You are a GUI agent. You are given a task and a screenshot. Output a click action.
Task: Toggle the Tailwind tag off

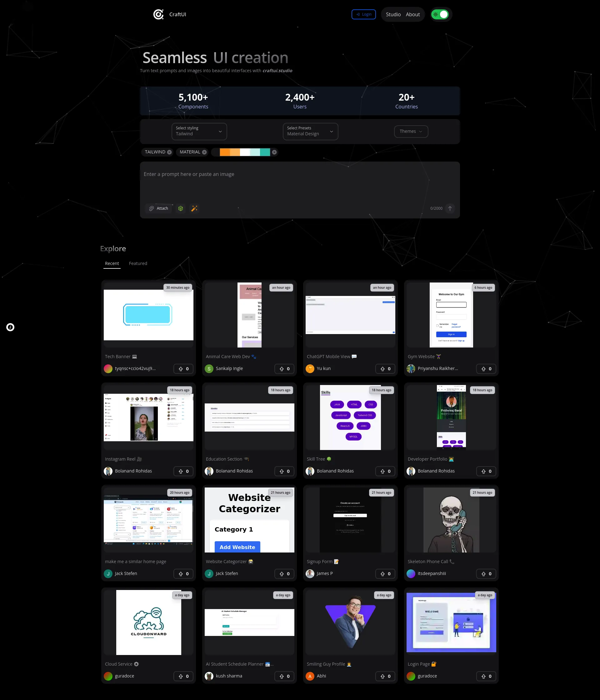click(171, 152)
